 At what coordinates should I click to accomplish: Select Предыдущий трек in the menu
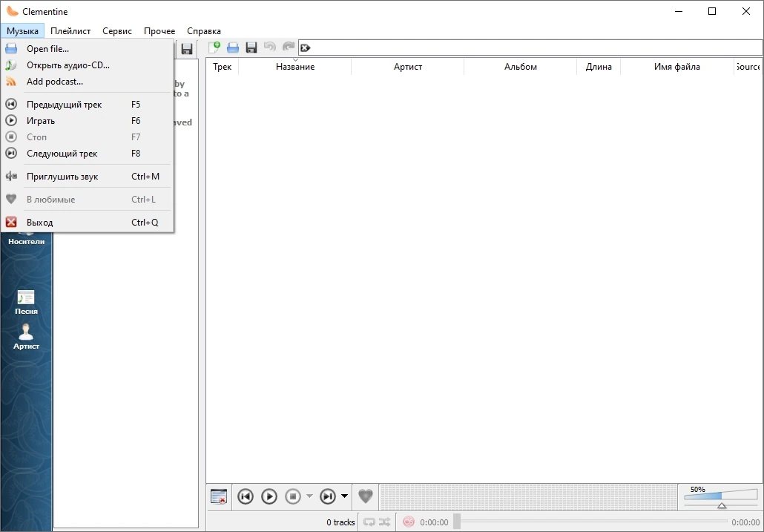tap(88, 105)
